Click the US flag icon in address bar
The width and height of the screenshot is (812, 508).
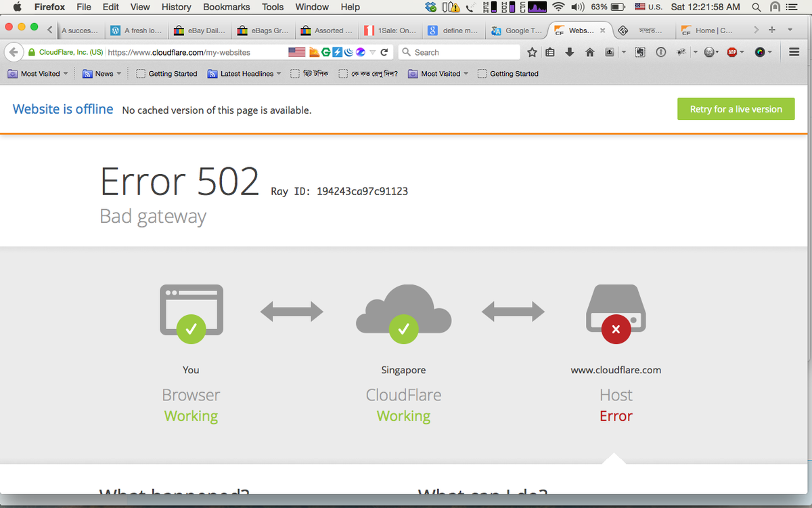coord(296,52)
